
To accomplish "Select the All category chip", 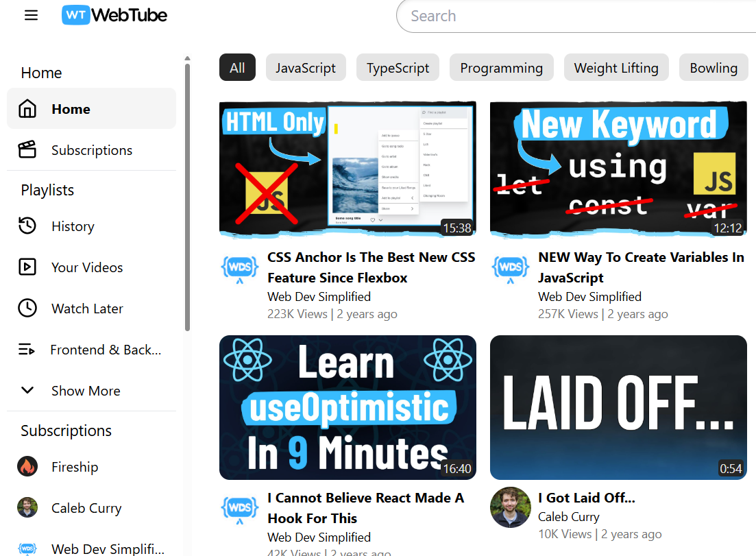I will click(237, 67).
